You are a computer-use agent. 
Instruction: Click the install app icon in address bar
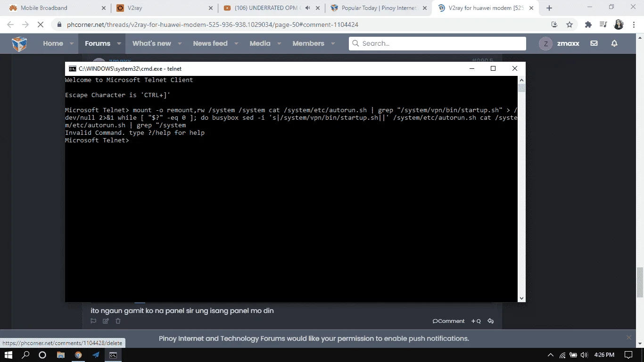pos(554,25)
